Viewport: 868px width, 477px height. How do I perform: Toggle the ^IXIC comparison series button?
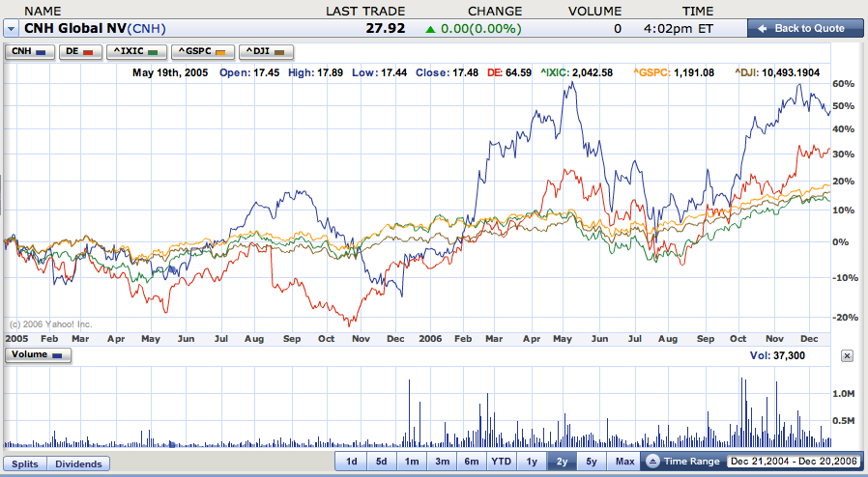(136, 51)
